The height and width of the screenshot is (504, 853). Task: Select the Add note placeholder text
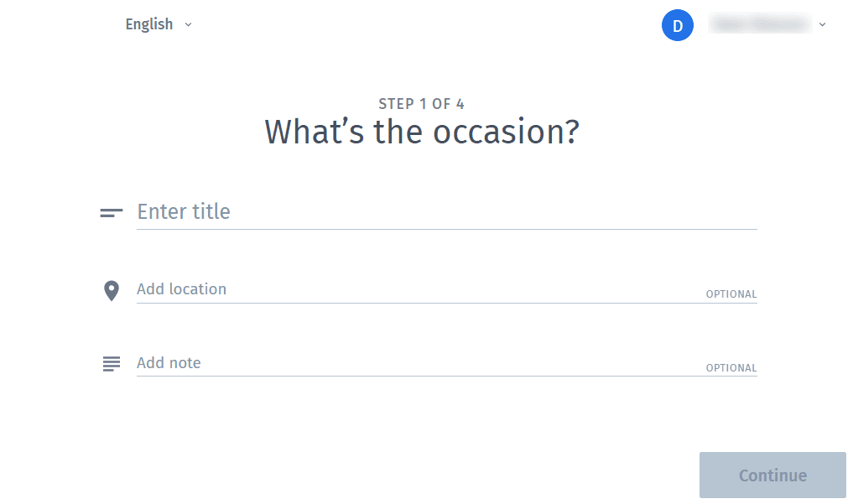[x=169, y=362]
